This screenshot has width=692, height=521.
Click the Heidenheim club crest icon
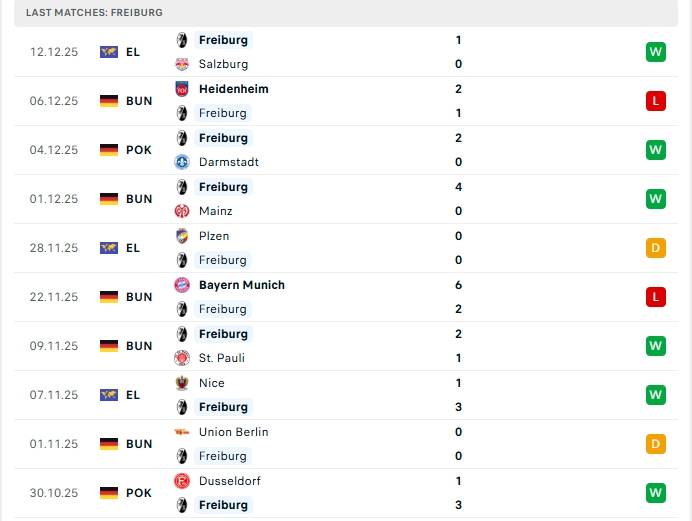[182, 89]
